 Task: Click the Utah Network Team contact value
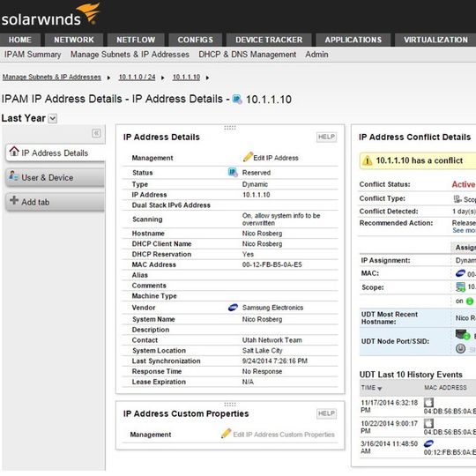272,340
